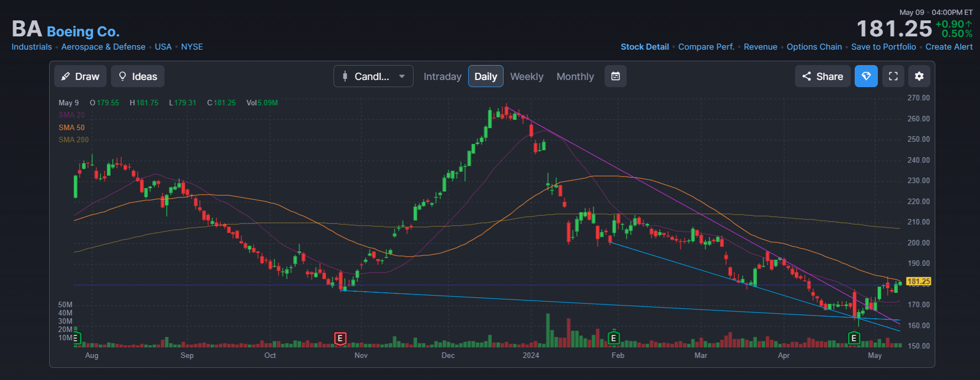Click Save to Portfolio
This screenshot has width=980, height=380.
pyautogui.click(x=883, y=47)
